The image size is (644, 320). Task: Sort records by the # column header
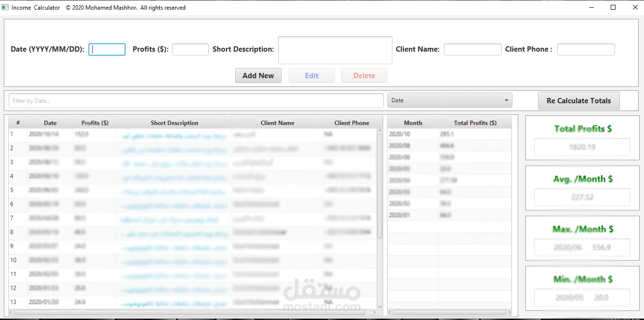tap(18, 123)
